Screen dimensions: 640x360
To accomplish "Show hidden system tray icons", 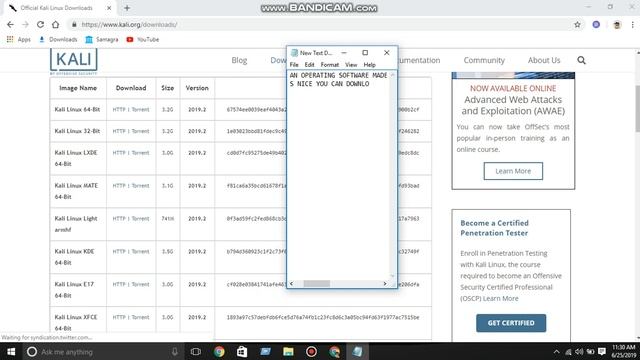I will (x=556, y=351).
